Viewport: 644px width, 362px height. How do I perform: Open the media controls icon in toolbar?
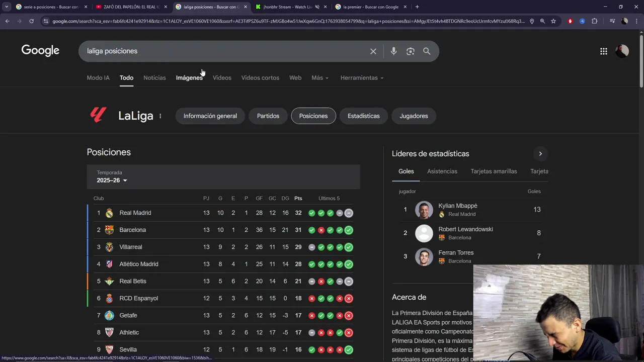[612, 21]
